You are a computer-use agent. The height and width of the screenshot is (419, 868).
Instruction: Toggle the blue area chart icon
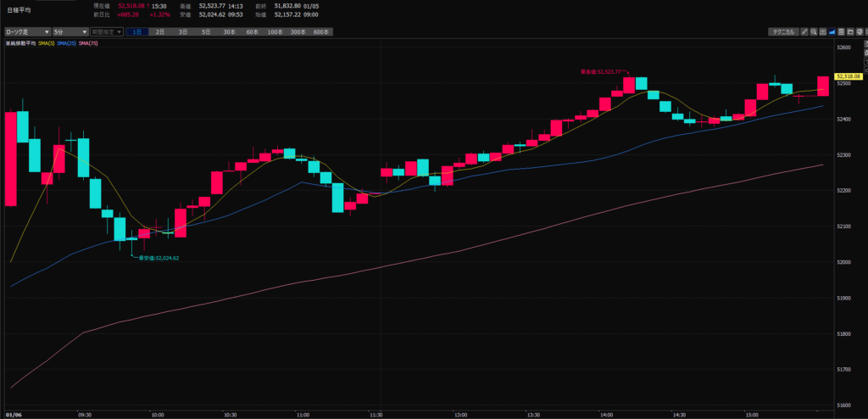(x=832, y=31)
